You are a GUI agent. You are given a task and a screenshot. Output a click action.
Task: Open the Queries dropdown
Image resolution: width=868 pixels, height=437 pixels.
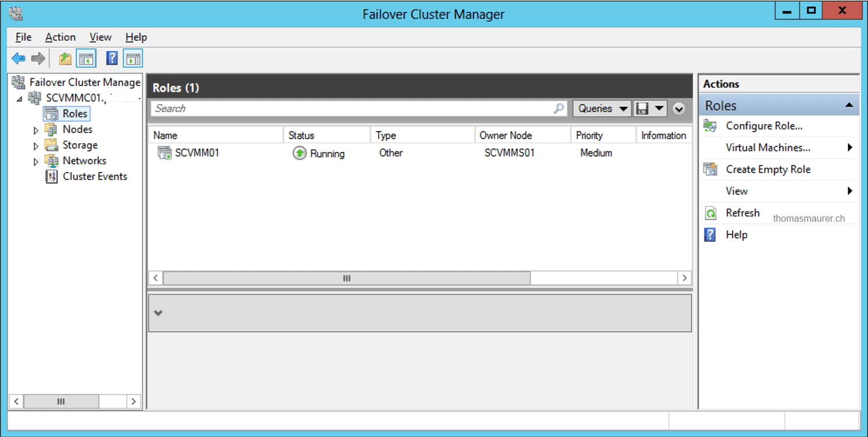pos(602,109)
